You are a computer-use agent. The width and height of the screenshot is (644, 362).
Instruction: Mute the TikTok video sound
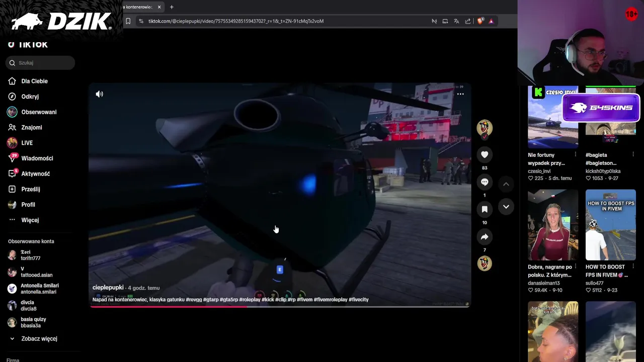[100, 94]
